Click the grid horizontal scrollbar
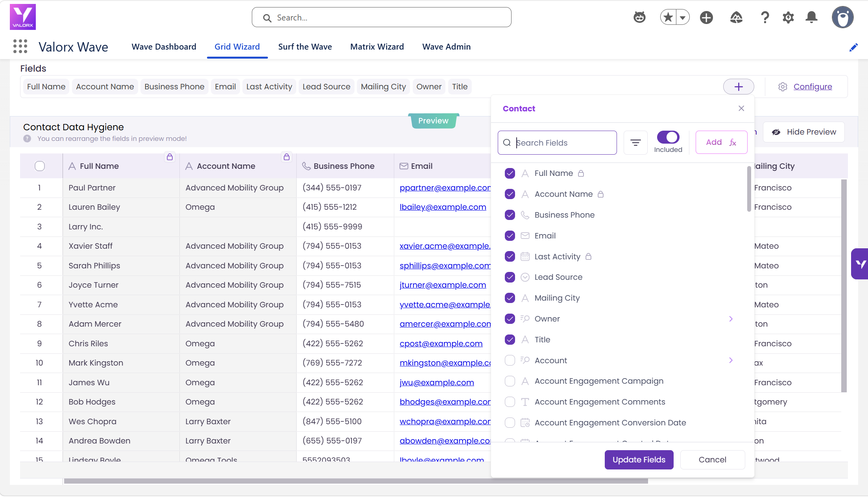 click(356, 481)
